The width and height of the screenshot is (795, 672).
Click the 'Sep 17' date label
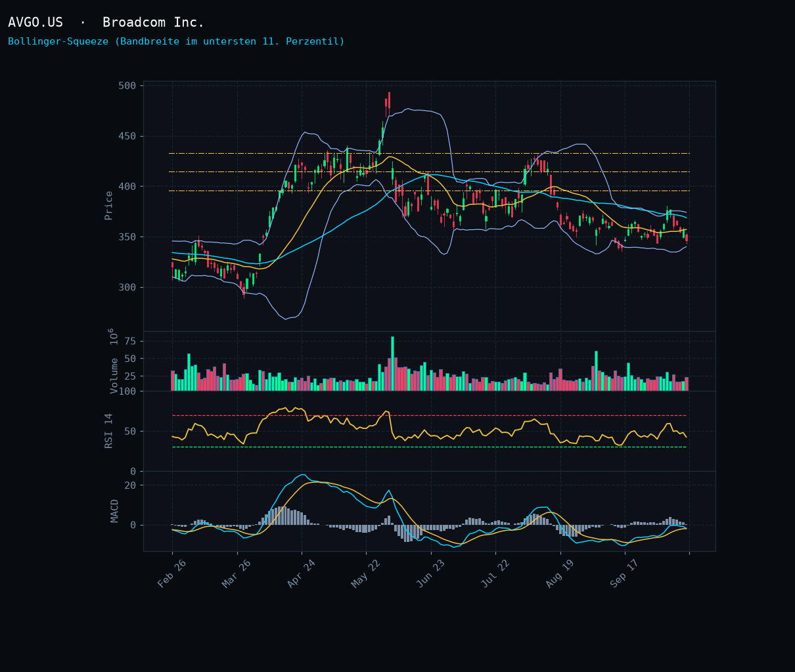point(624,573)
